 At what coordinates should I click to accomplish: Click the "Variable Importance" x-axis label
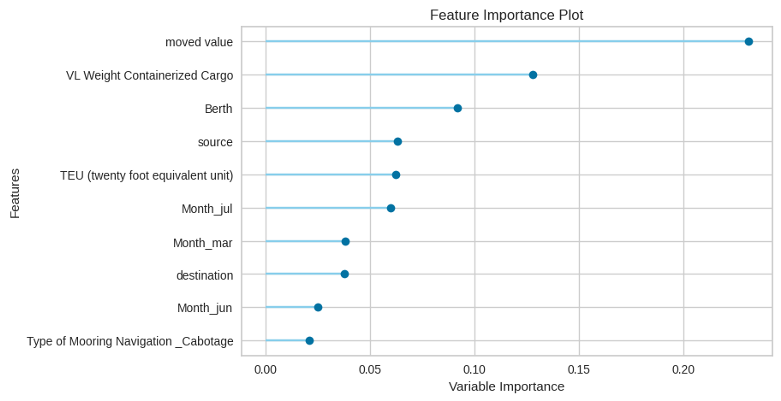[x=506, y=386]
